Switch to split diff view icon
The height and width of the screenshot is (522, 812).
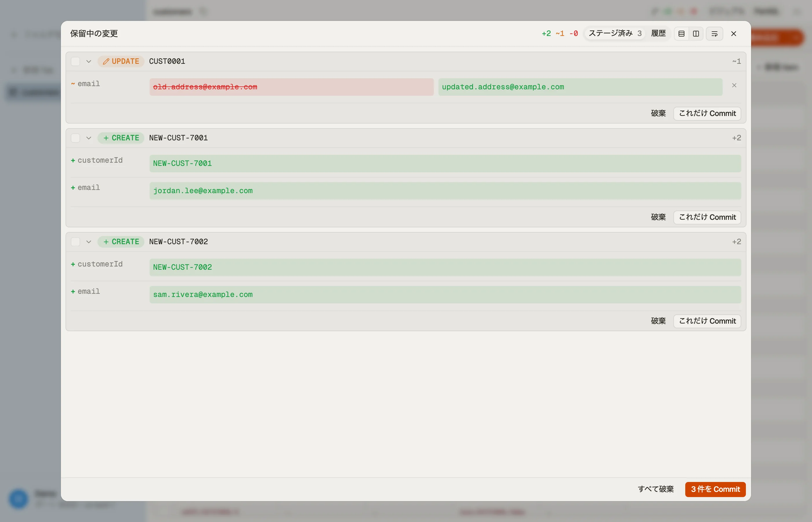696,34
